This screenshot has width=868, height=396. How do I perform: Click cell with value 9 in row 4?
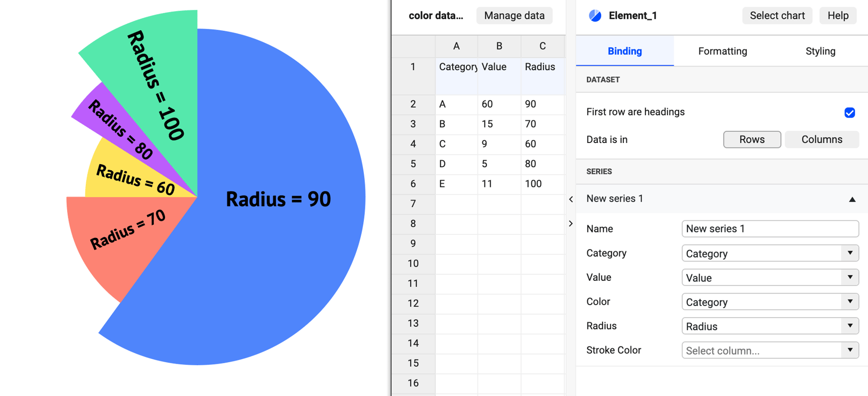click(x=500, y=144)
